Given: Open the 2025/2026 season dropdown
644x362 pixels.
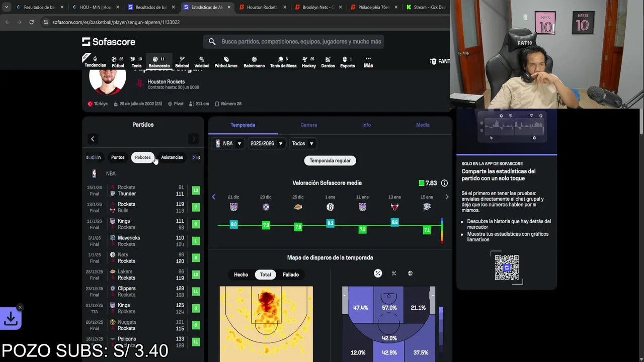Looking at the screenshot, I should tap(267, 143).
